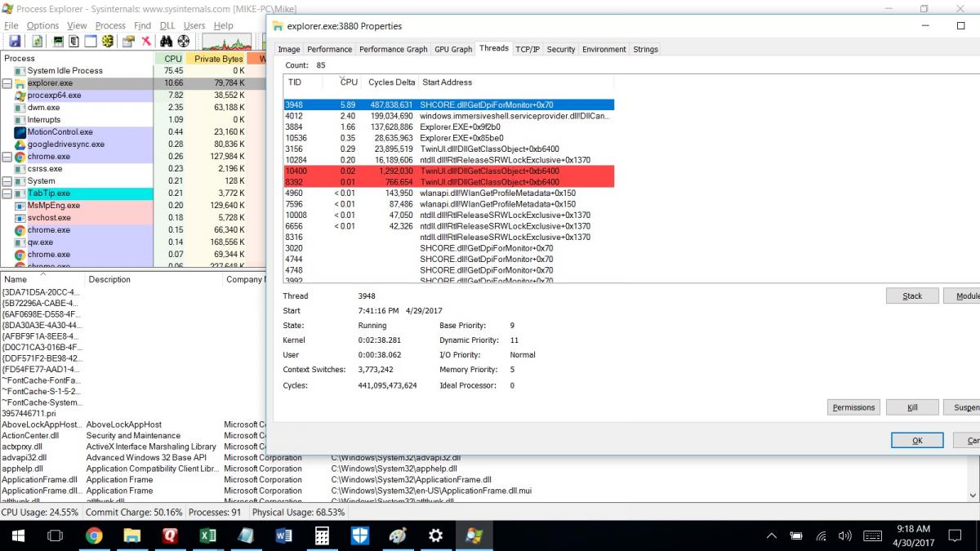This screenshot has width=980, height=551.
Task: Click the procexp64.exe process icon
Action: 20,96
